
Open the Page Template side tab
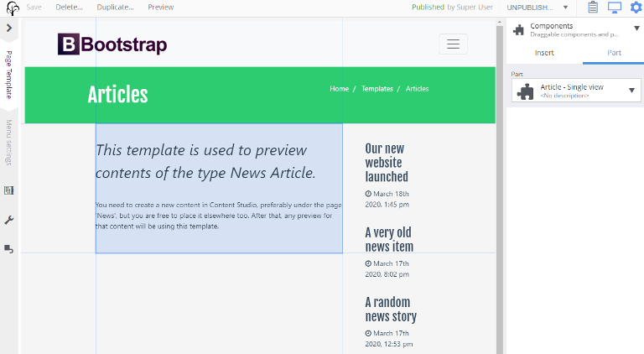coord(9,75)
